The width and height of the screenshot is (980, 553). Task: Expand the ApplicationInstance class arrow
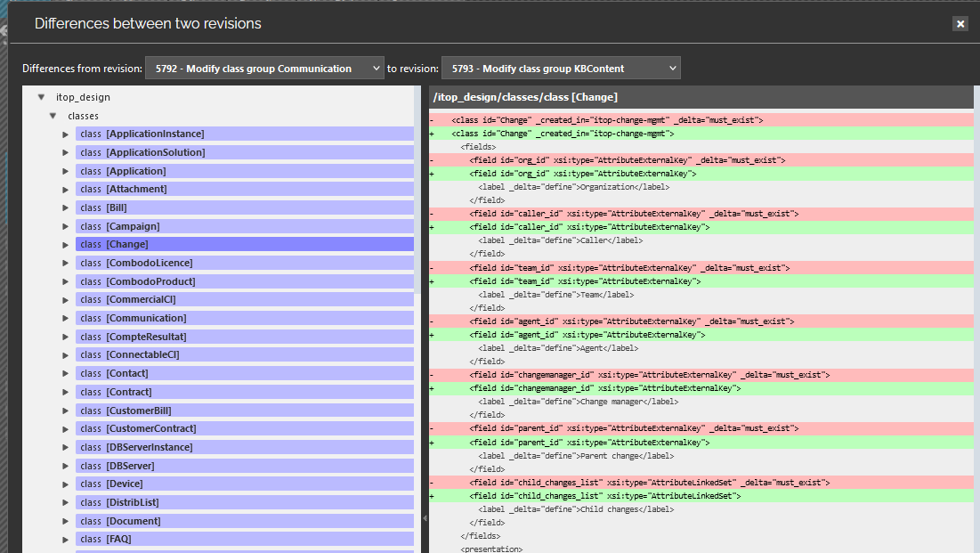click(65, 134)
